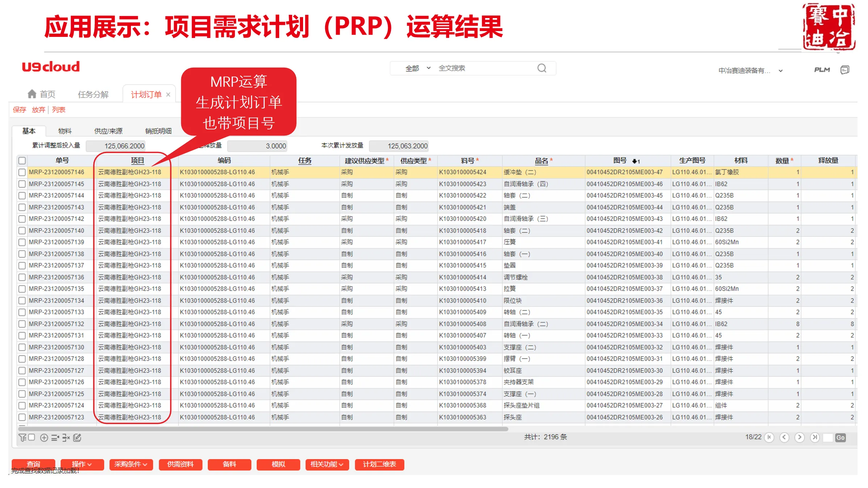Viewport: 868px width, 488px height.
Task: Click the insert line icon in footer toolbar
Action: pos(55,438)
